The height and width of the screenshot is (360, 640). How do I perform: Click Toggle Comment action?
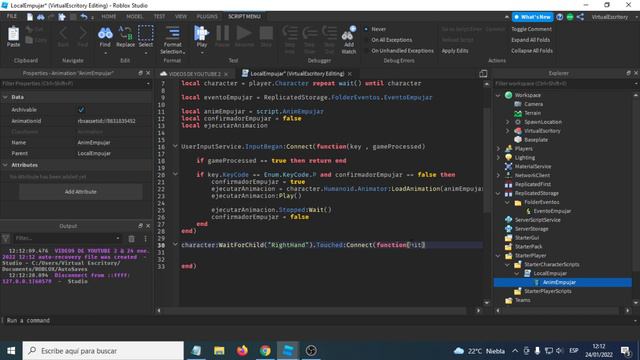[531, 29]
